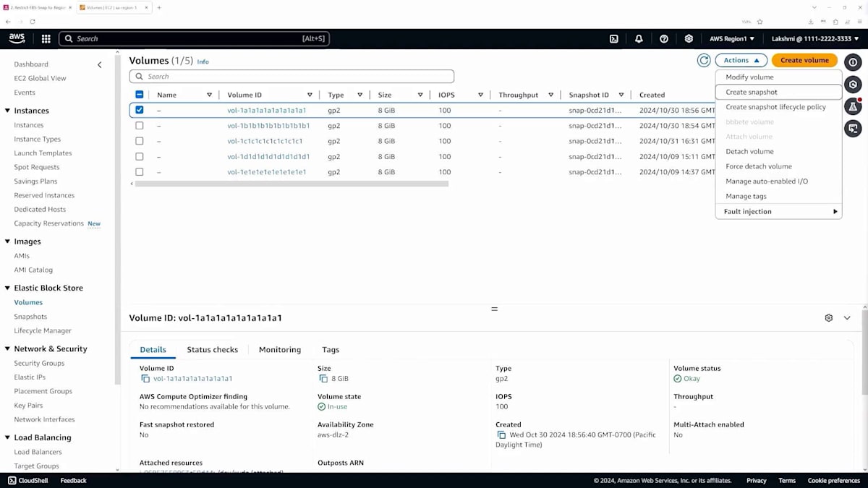
Task: Check the vol-1c1c1c1c1c1c1c1c1 row checkbox
Action: pyautogui.click(x=140, y=141)
